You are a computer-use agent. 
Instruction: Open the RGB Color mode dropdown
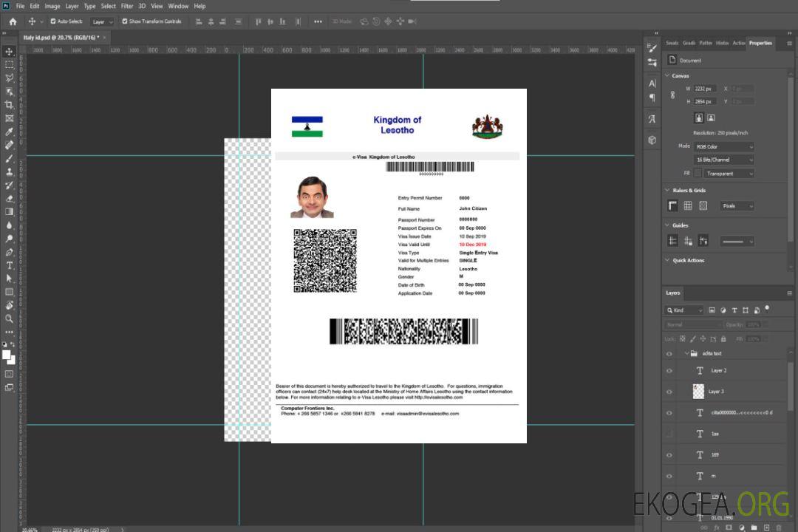click(x=724, y=146)
